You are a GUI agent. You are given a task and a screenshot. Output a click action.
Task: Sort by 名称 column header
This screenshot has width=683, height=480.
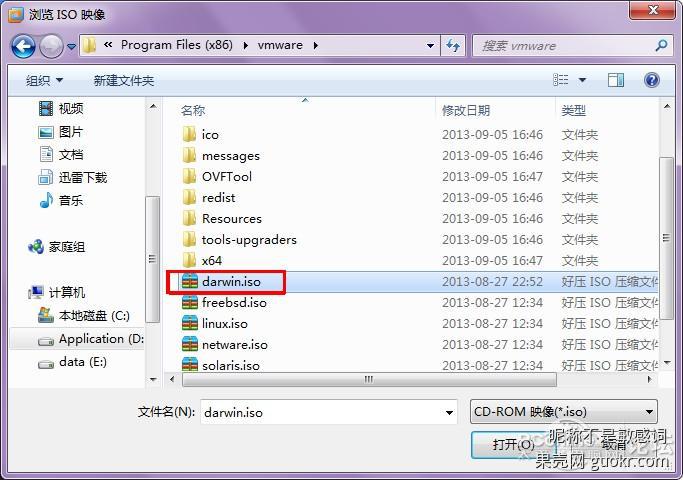point(193,111)
